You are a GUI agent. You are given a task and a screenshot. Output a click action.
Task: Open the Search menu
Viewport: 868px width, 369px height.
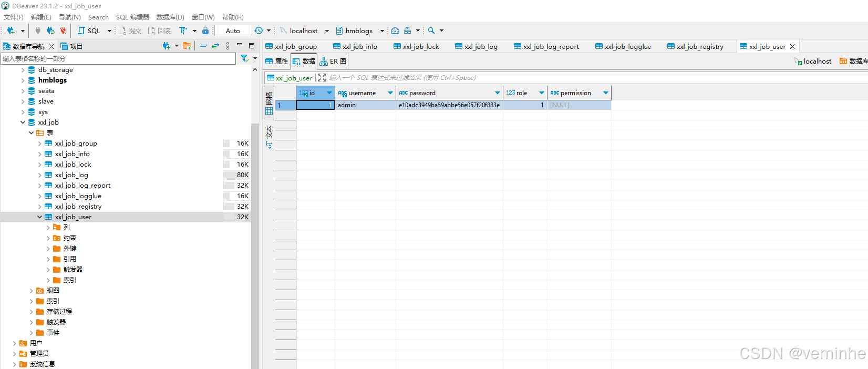98,17
